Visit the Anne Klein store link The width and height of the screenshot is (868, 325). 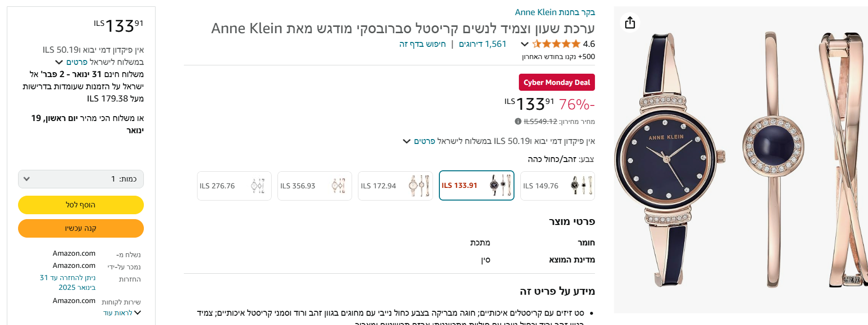point(554,12)
